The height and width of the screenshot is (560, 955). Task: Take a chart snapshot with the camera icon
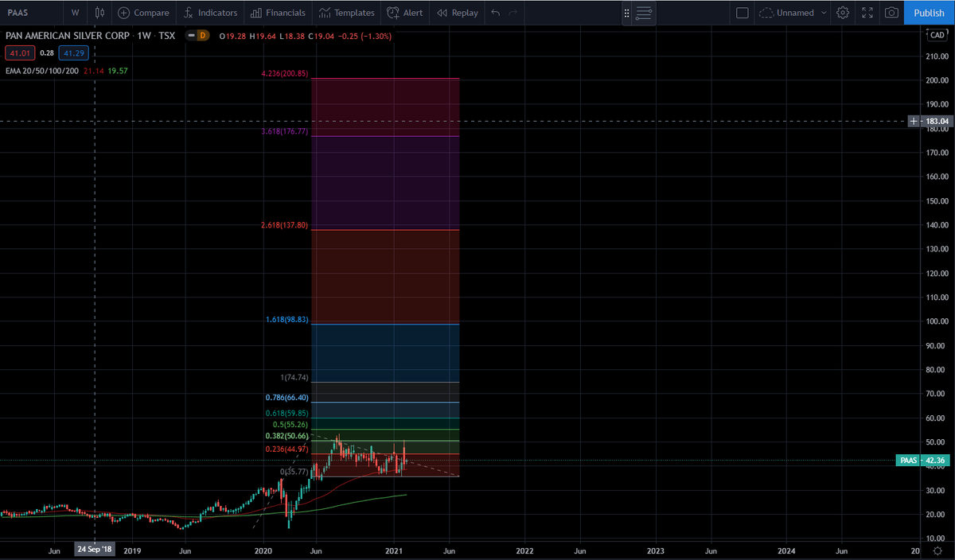891,13
